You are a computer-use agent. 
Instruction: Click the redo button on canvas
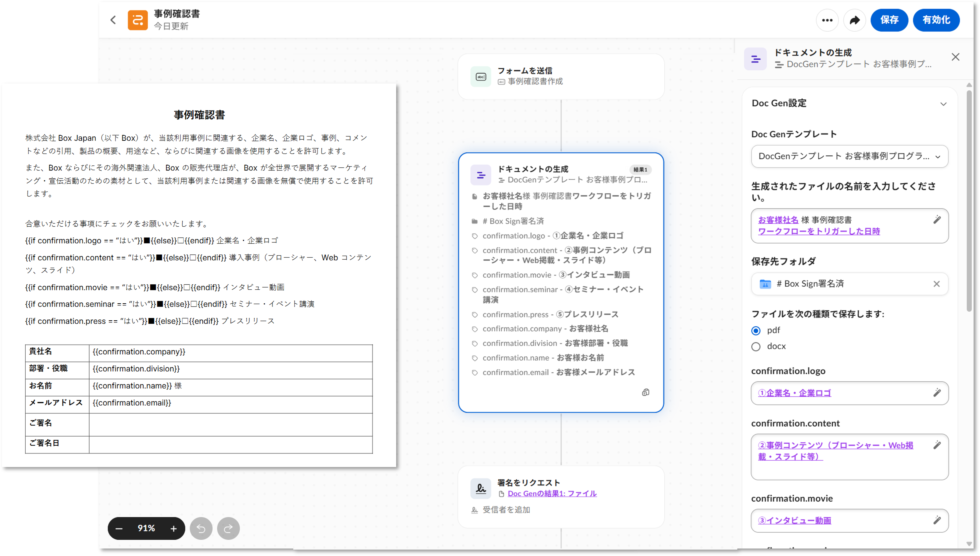coord(228,528)
